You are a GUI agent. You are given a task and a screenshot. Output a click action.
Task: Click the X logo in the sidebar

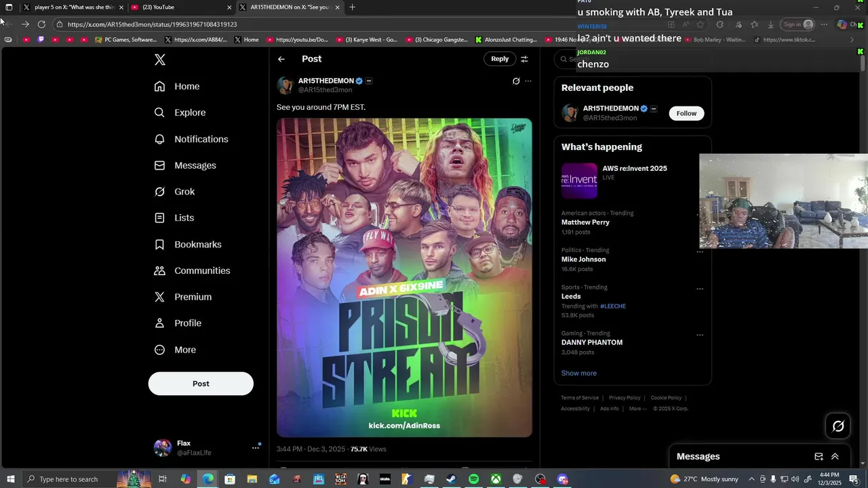[x=160, y=60]
